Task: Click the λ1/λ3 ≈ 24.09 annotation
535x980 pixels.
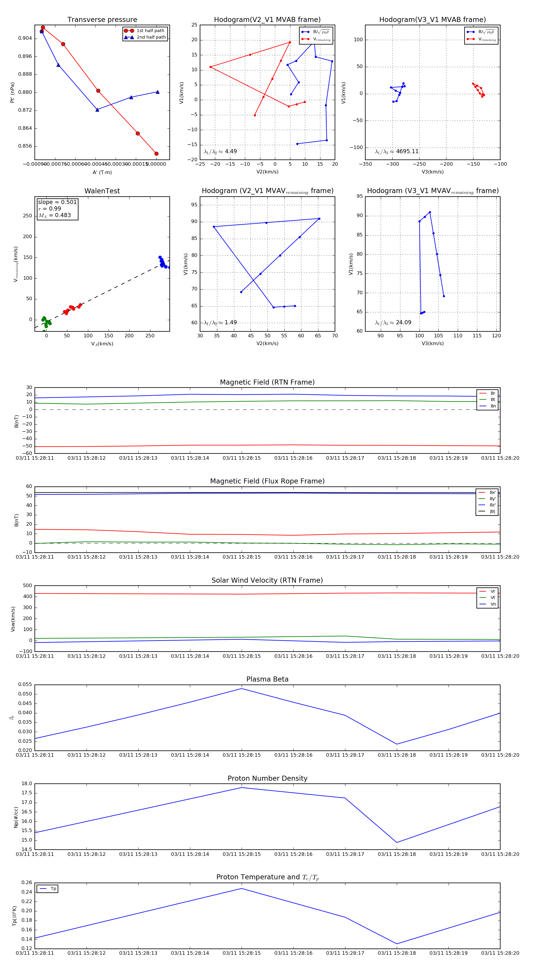Action: pos(393,323)
